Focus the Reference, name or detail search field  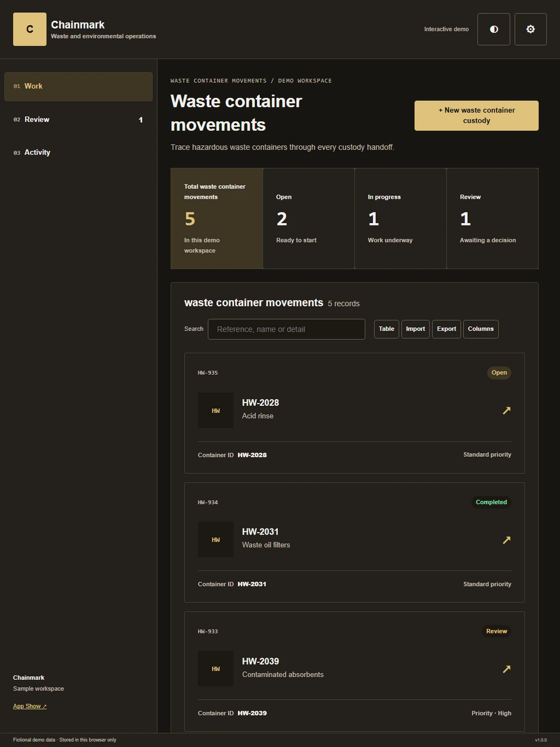click(x=287, y=329)
